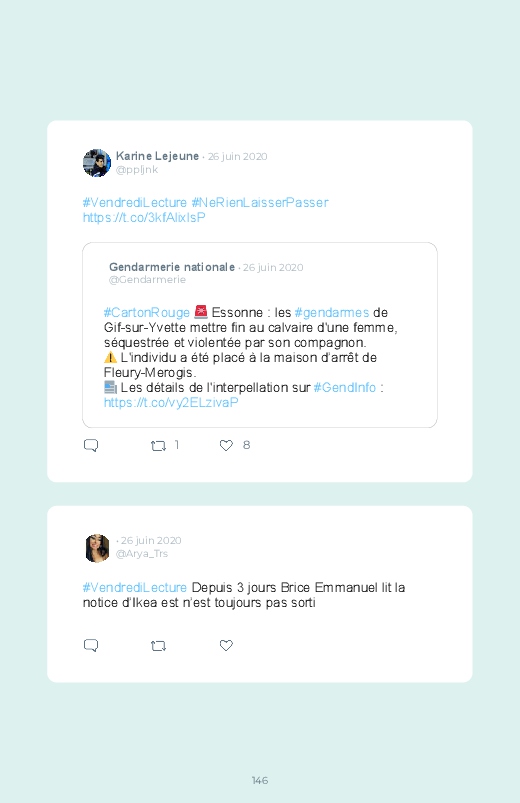Like the @Arya_Trs tweet
This screenshot has width=520, height=803.
point(226,645)
